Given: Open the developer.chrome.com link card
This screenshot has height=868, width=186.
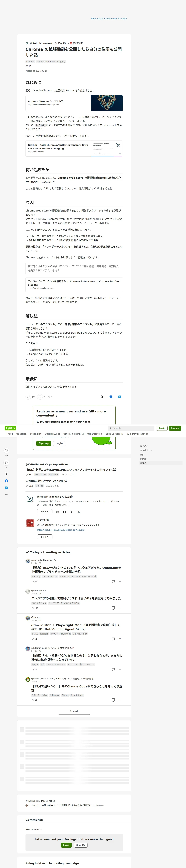Looking at the screenshot, I should 74,284.
